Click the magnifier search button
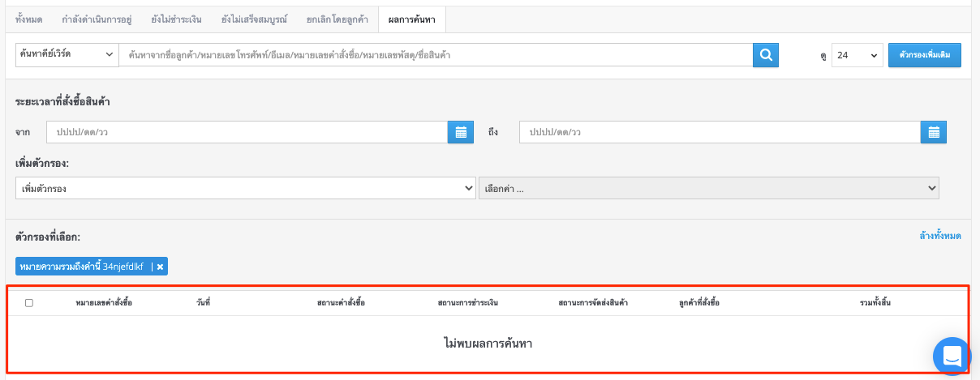980x380 pixels. [766, 54]
